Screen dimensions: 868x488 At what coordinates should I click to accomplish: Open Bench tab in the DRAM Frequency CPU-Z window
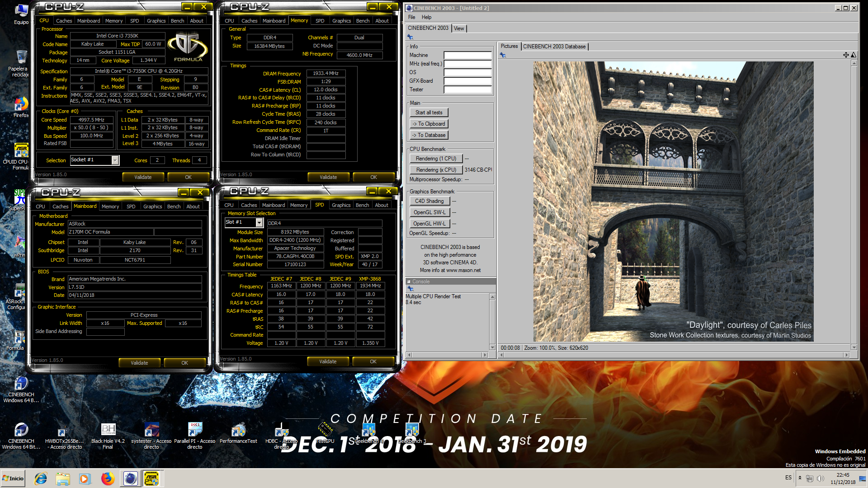click(363, 21)
